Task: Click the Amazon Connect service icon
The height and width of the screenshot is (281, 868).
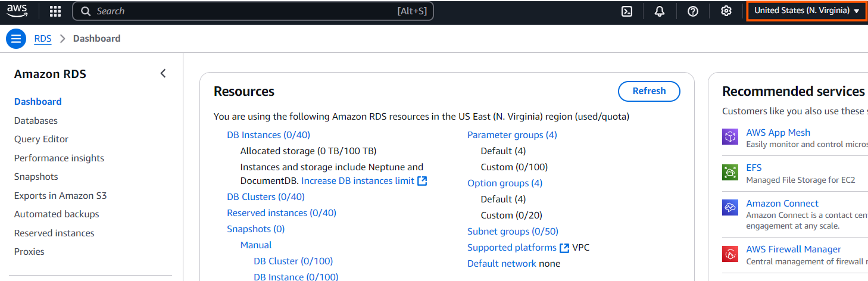Action: tap(730, 208)
